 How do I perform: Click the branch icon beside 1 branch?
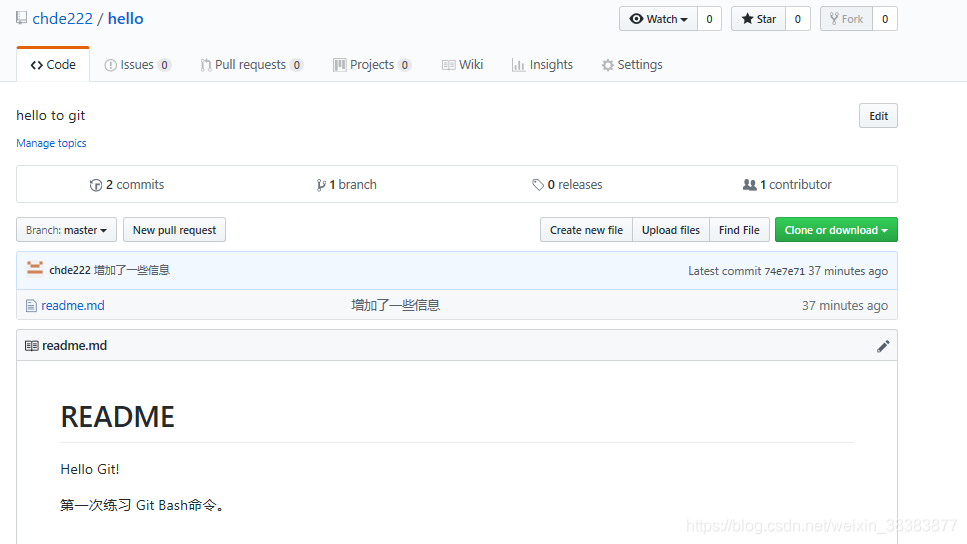(x=321, y=185)
